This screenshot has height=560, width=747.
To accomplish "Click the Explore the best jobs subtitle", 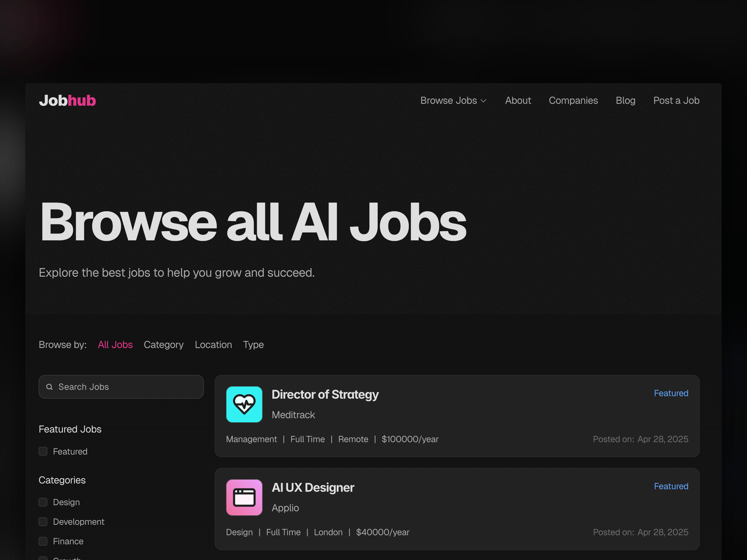I will tap(177, 273).
